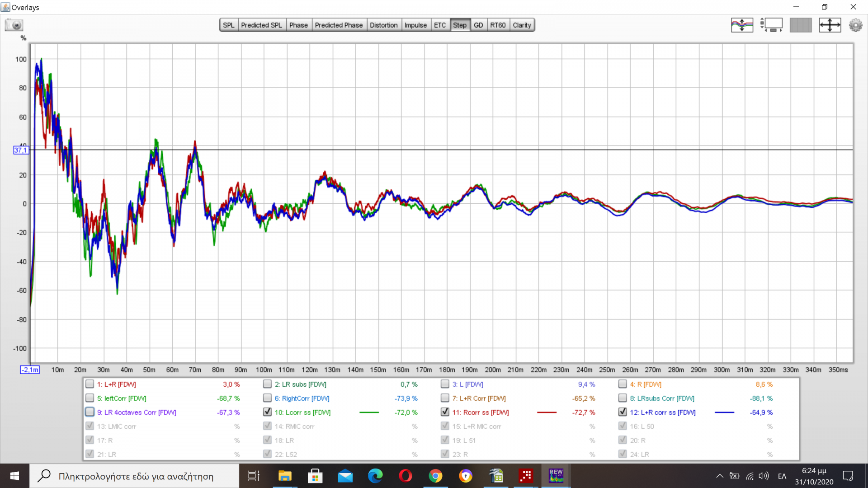
Task: Toggle the grey scrollbars icon
Action: coord(800,25)
